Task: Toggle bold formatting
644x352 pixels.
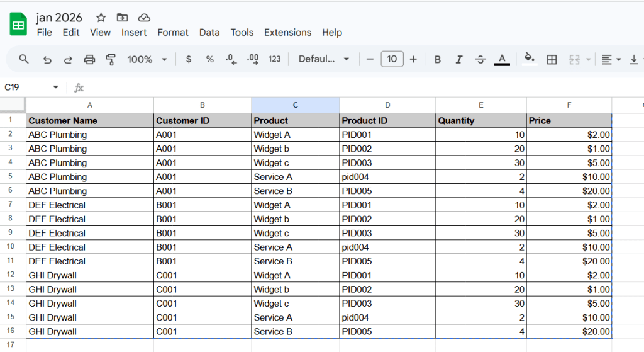Action: [438, 59]
